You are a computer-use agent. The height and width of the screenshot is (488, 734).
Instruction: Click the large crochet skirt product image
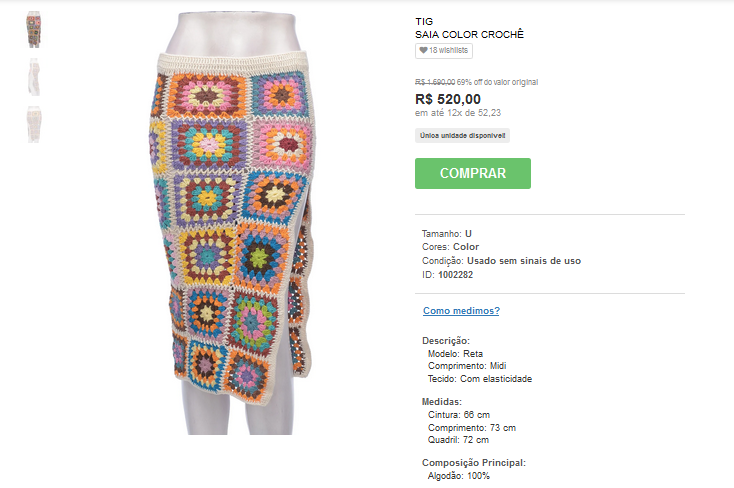[x=234, y=223]
